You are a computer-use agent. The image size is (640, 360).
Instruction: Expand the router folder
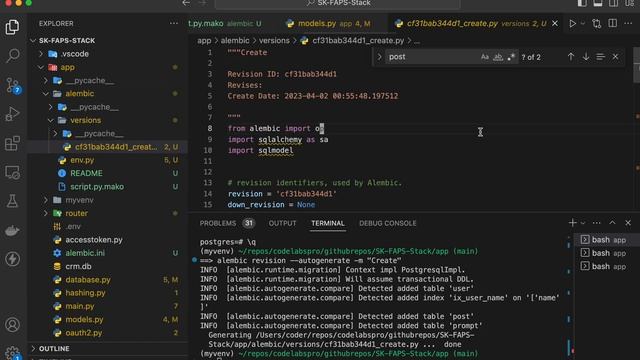pos(76,213)
